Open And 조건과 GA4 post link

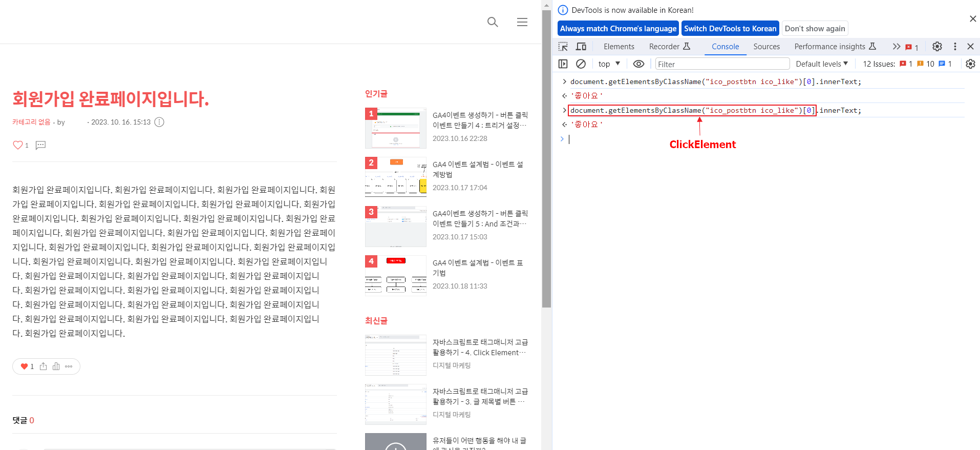(x=480, y=218)
